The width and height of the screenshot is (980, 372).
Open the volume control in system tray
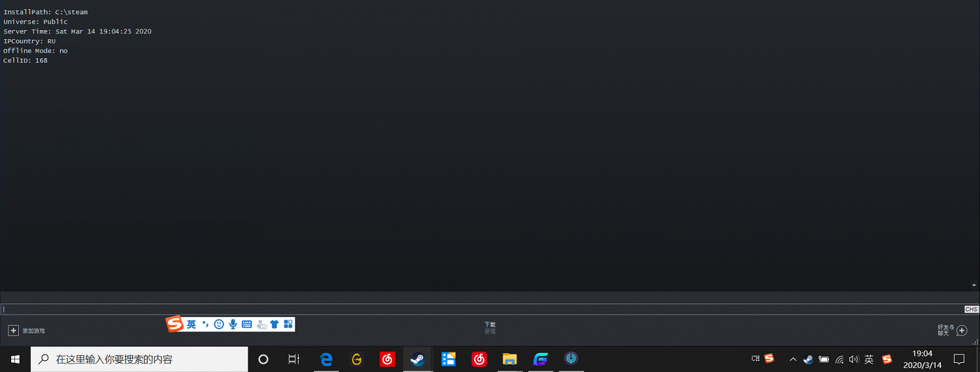click(x=853, y=359)
